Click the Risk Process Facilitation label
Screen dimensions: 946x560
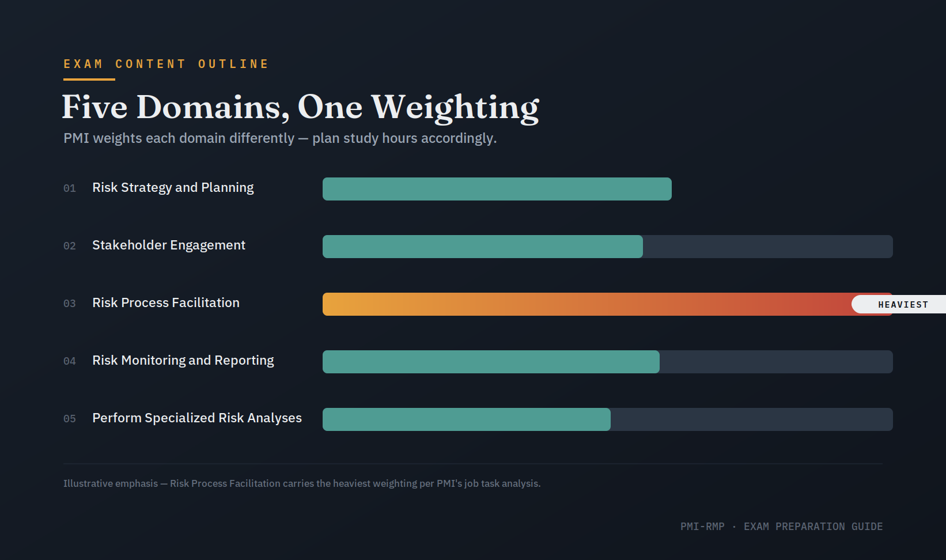(x=166, y=303)
